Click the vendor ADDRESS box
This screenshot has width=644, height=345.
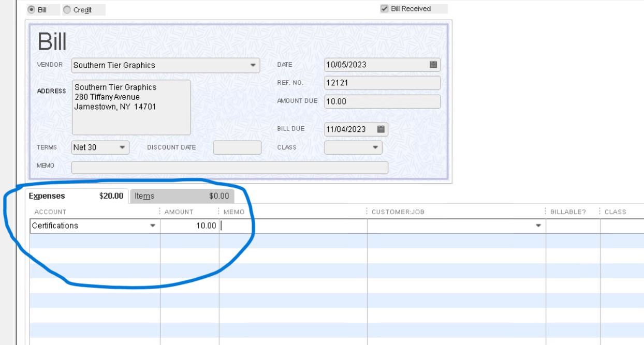131,107
